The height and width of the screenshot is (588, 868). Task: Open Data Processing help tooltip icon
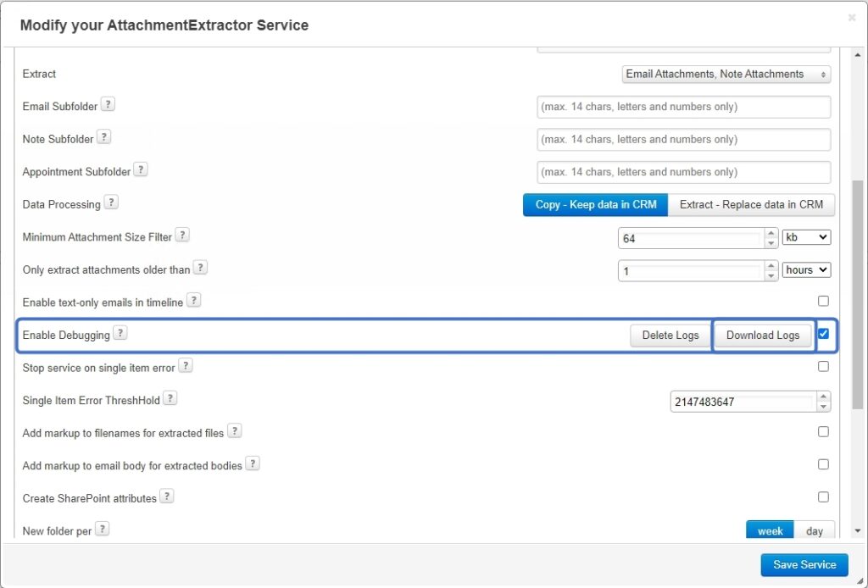(x=111, y=202)
